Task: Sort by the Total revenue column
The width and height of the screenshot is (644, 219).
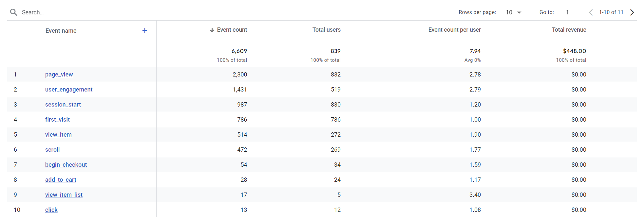Action: point(569,30)
